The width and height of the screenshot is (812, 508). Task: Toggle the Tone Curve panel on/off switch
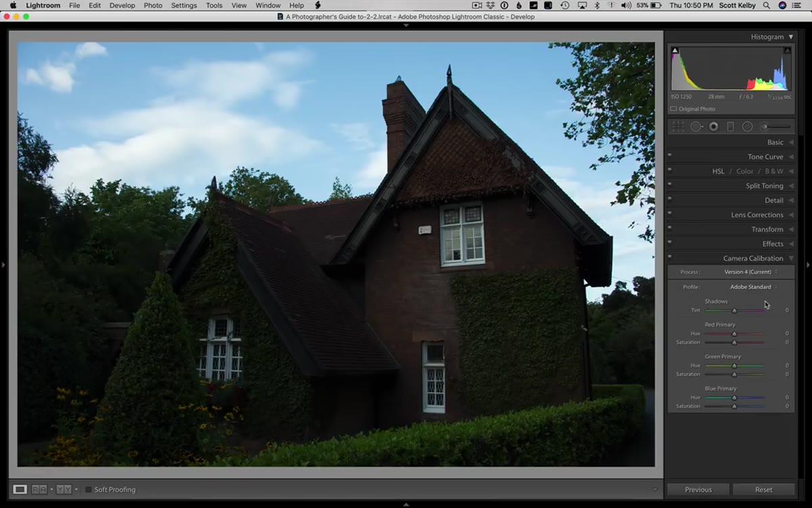coord(670,155)
